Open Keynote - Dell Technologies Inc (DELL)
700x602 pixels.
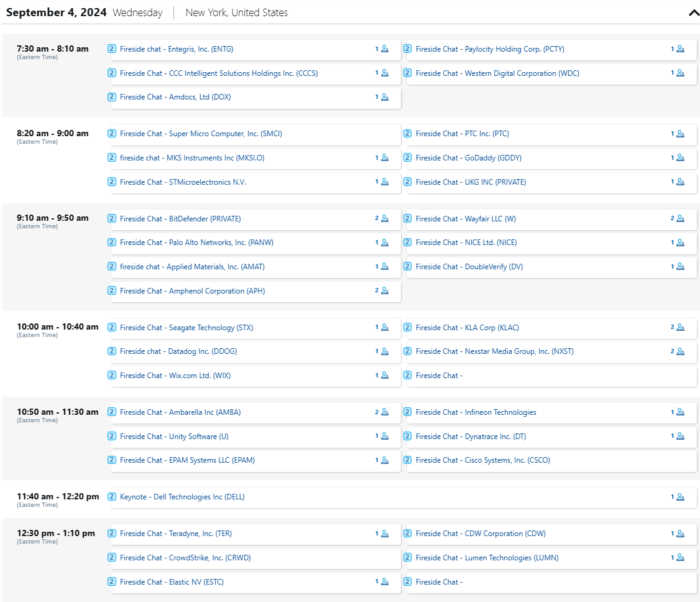(182, 497)
